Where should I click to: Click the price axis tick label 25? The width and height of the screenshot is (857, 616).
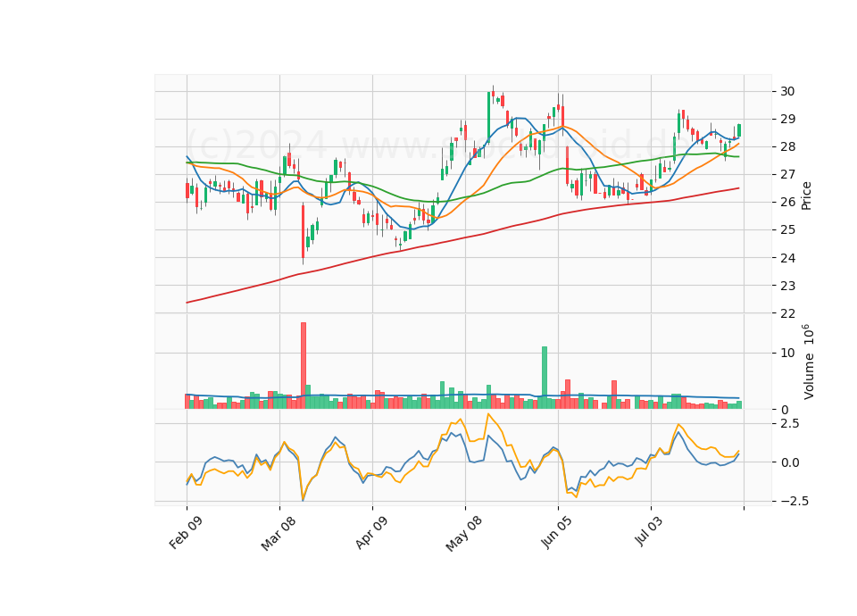point(787,230)
